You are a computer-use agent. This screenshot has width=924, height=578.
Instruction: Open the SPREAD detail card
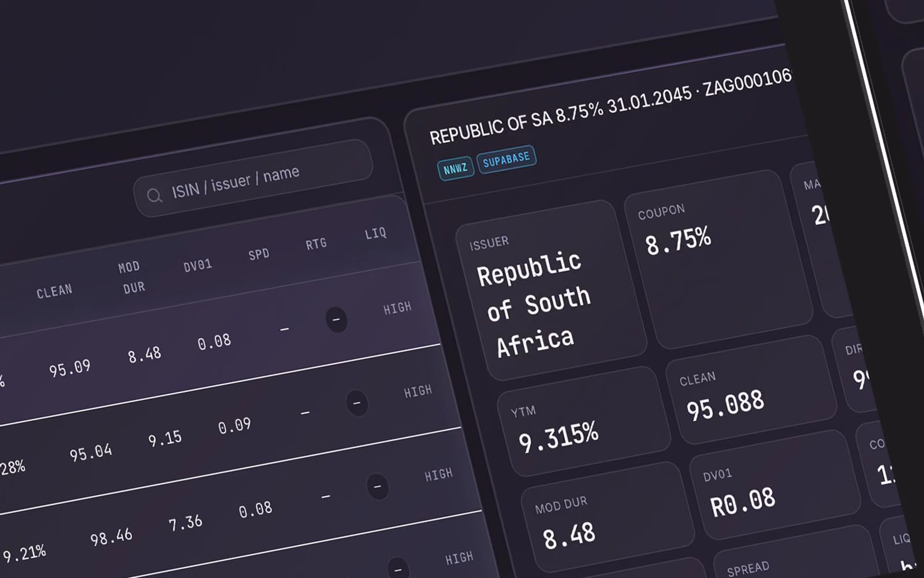[x=800, y=552]
